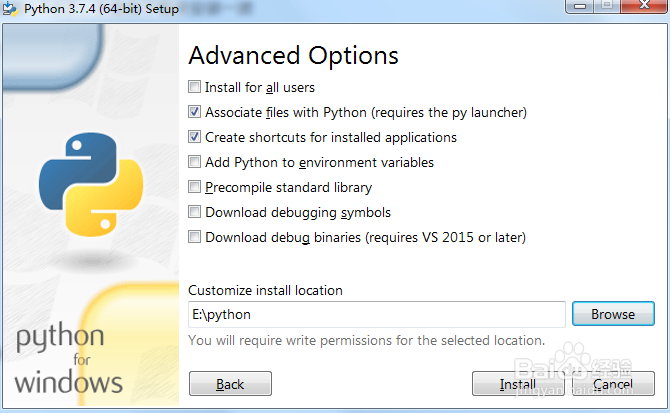This screenshot has height=413, width=670.
Task: Uncheck Associate files with Python
Action: [195, 112]
